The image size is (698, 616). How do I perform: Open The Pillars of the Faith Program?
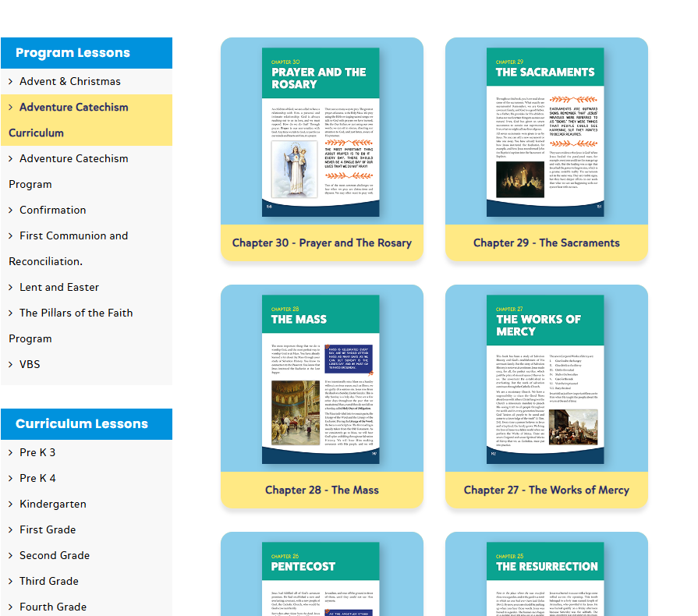pyautogui.click(x=76, y=313)
